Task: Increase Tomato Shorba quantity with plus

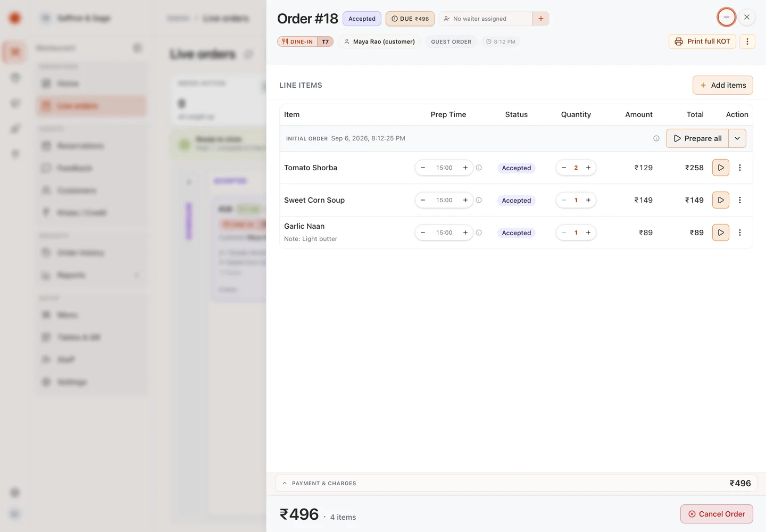Action: [x=588, y=168]
